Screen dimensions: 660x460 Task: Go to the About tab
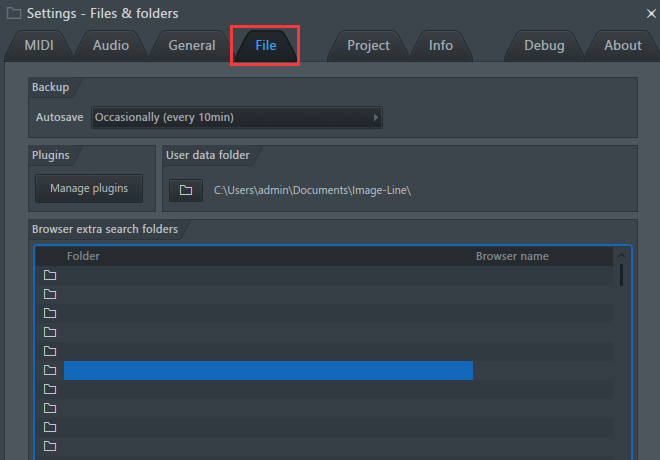[623, 45]
